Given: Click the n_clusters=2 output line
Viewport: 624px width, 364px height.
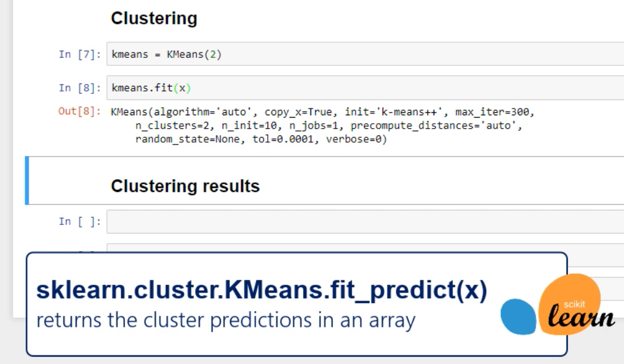Looking at the screenshot, I should [x=329, y=126].
